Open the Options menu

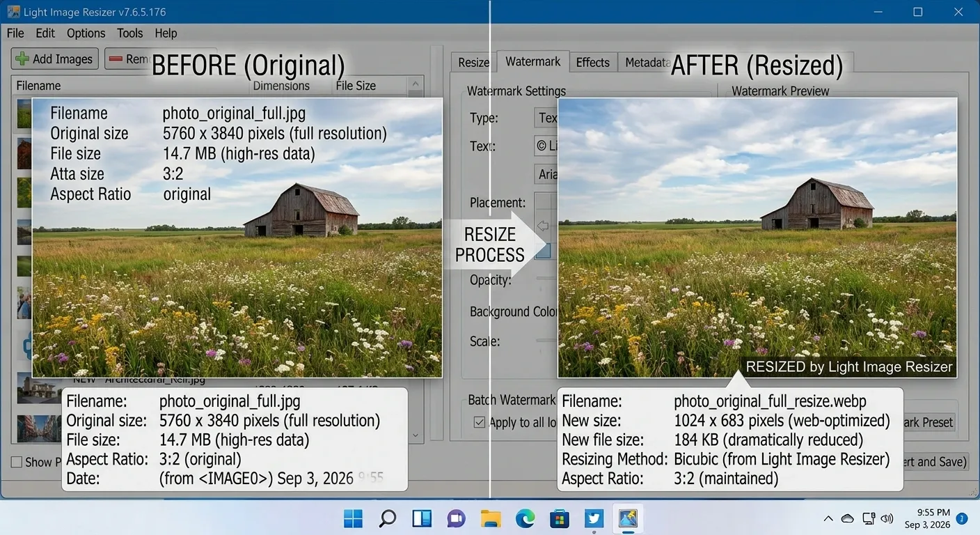pyautogui.click(x=86, y=33)
